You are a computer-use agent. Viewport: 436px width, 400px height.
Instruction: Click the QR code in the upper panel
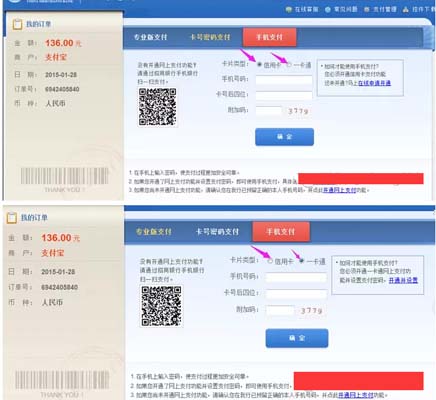click(157, 107)
